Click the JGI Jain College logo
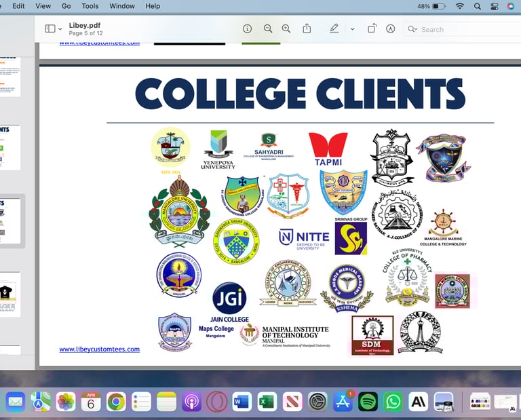The height and width of the screenshot is (420, 521). [229, 303]
